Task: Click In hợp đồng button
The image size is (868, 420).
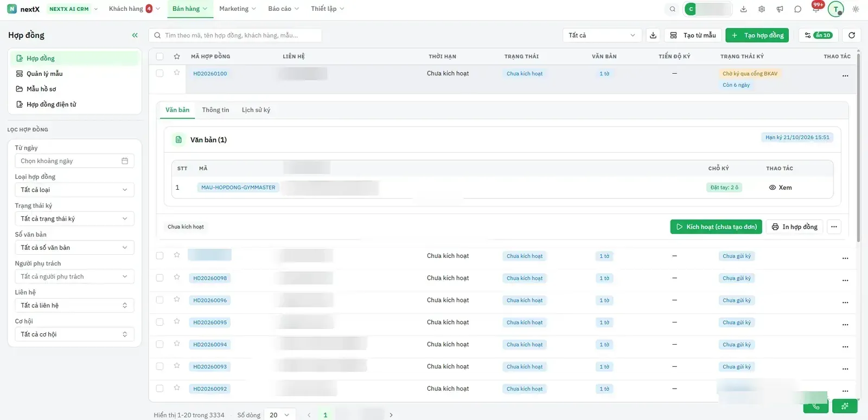Action: [x=795, y=227]
